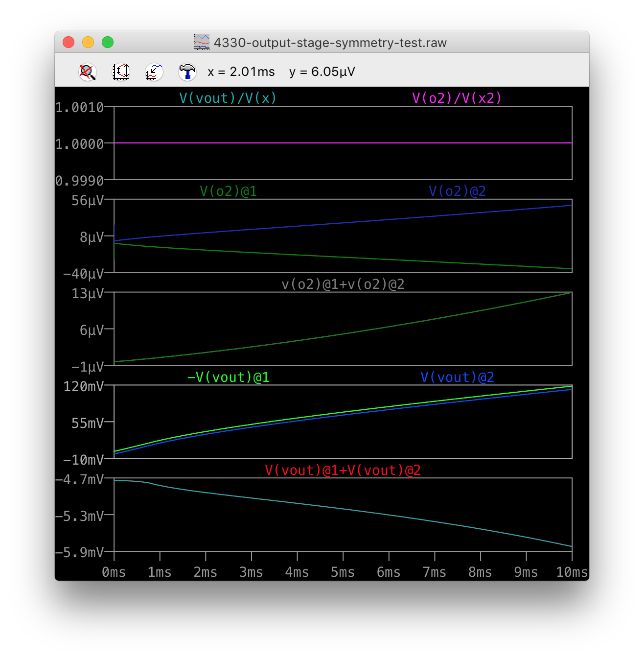This screenshot has height=659, width=644.
Task: Click the 0ms time axis label
Action: [x=114, y=572]
